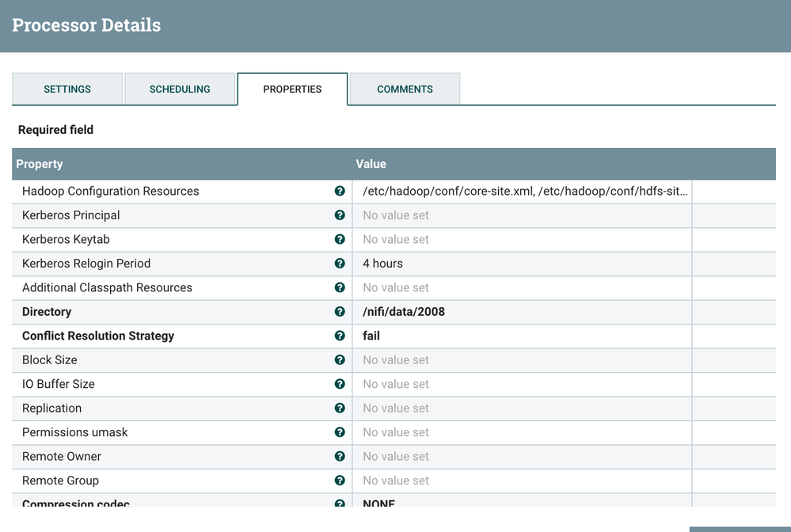Open IO Buffer Size help icon
The image size is (791, 532).
coord(340,384)
